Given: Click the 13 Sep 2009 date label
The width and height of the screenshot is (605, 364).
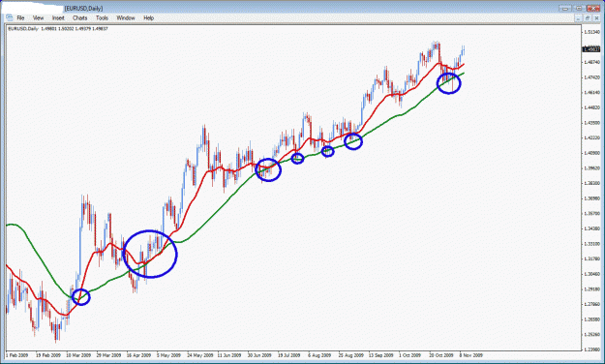Looking at the screenshot, I should tap(380, 355).
